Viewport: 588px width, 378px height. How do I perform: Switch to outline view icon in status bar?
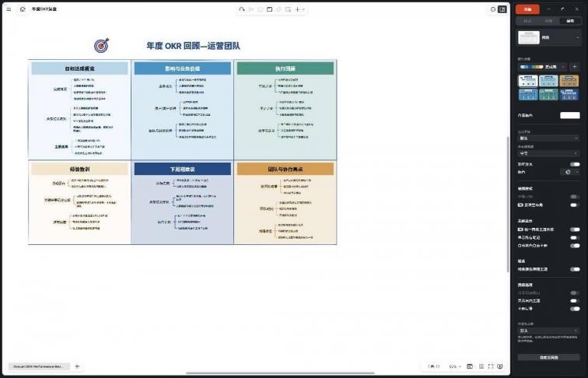coord(481,366)
